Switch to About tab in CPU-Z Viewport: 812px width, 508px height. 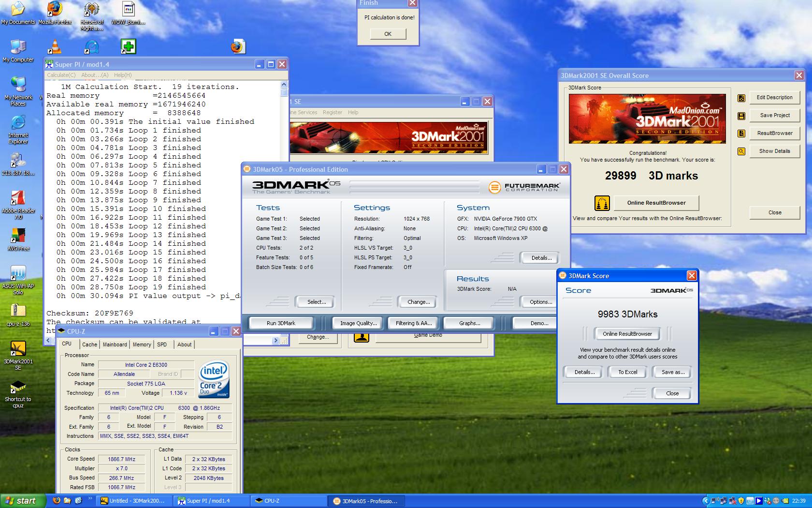184,344
